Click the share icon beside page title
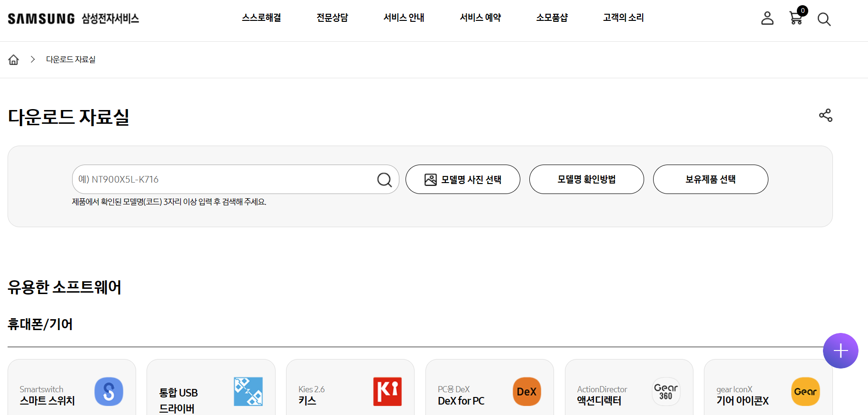Screen dimensions: 868x415 point(826,115)
